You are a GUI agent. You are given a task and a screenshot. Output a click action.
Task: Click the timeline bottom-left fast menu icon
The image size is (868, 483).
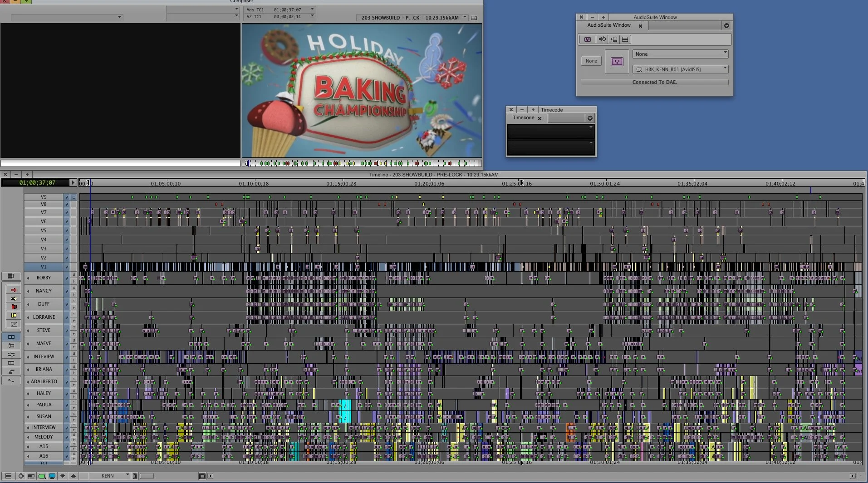[x=8, y=476]
